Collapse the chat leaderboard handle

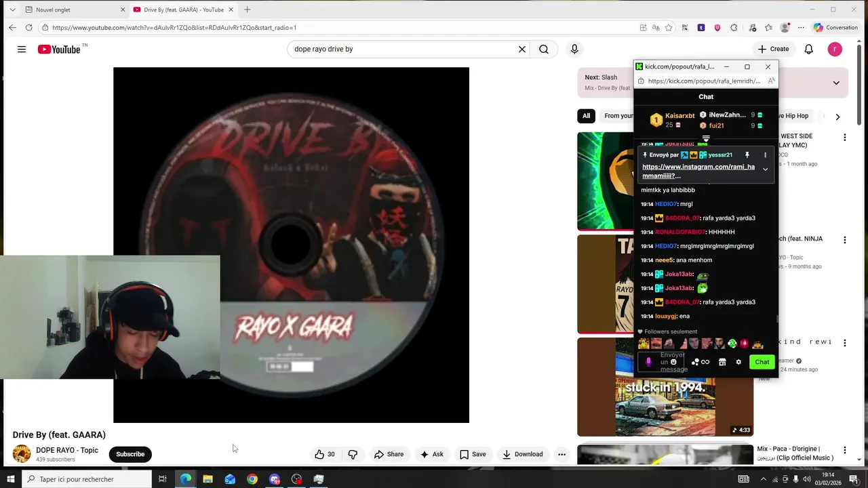point(706,138)
